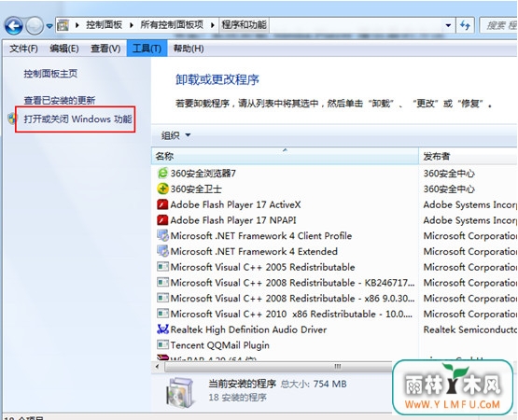Image resolution: width=518 pixels, height=420 pixels.
Task: Click the blue Back arrow button
Action: [x=14, y=25]
